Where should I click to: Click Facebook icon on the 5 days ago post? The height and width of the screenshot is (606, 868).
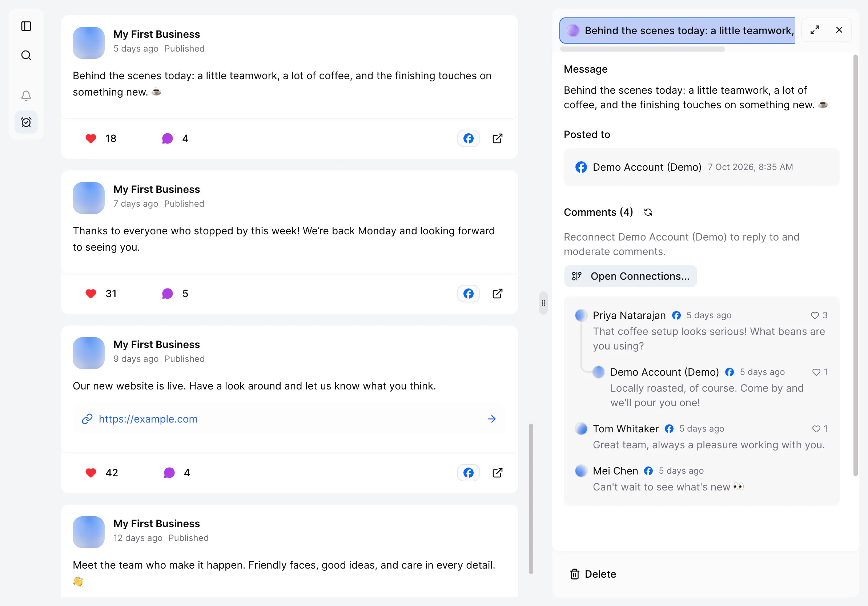(x=469, y=139)
